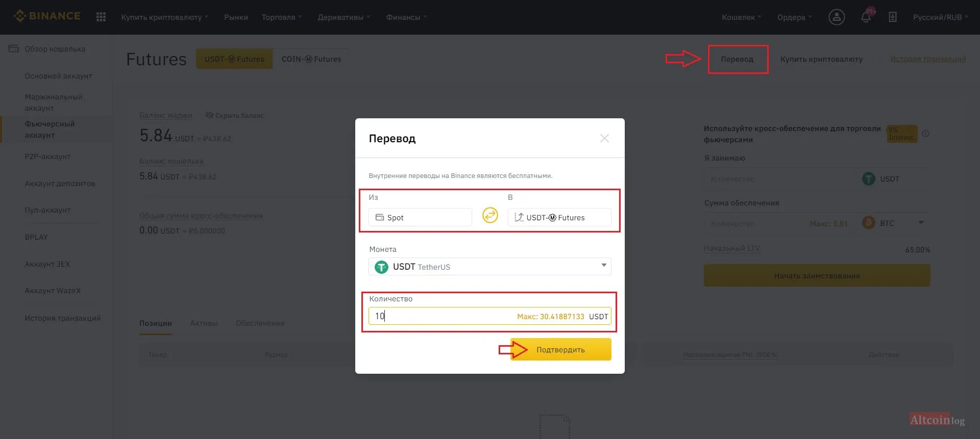Click the 0% Interest badge
Image resolution: width=980 pixels, height=439 pixels.
tap(902, 134)
